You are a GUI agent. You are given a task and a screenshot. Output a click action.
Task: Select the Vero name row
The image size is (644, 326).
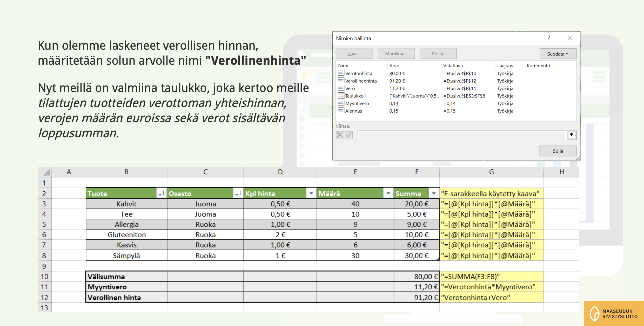click(456, 88)
